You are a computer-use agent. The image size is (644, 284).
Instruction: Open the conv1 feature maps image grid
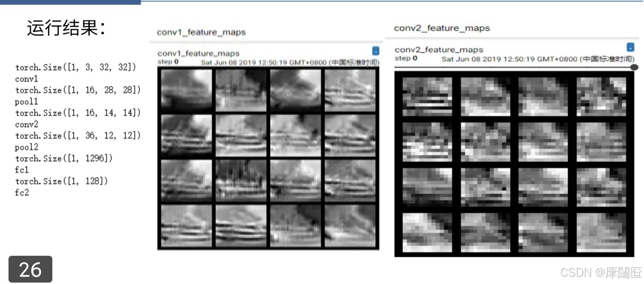(x=268, y=158)
